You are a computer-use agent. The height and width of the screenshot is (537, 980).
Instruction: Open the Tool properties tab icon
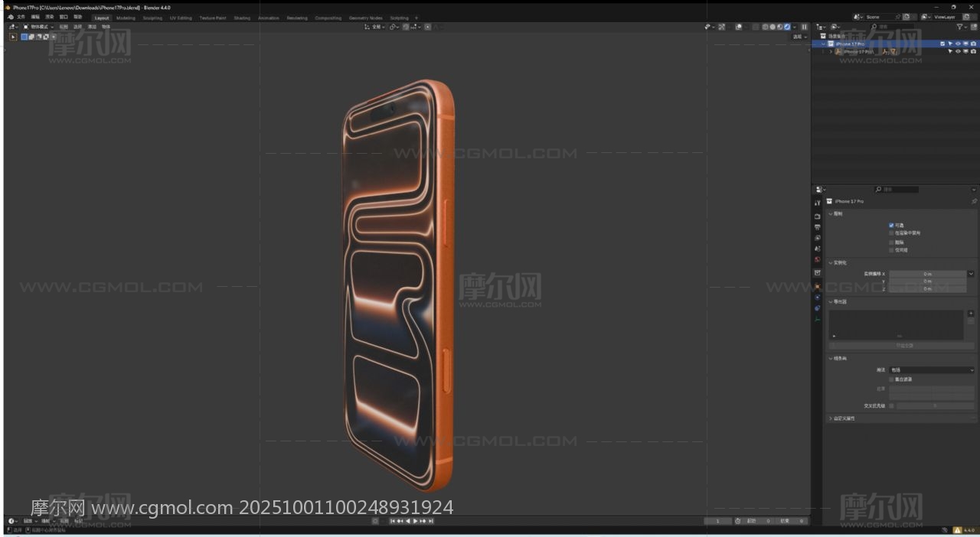point(818,203)
